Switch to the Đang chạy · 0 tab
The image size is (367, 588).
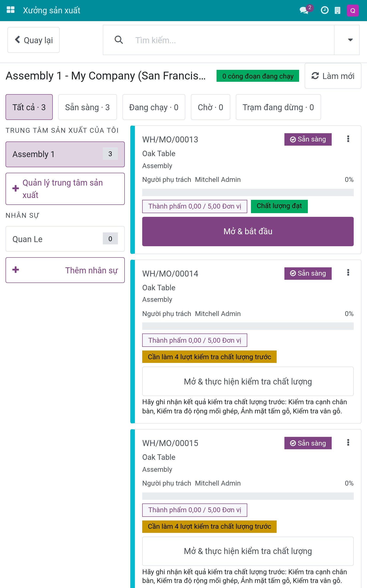(x=154, y=107)
